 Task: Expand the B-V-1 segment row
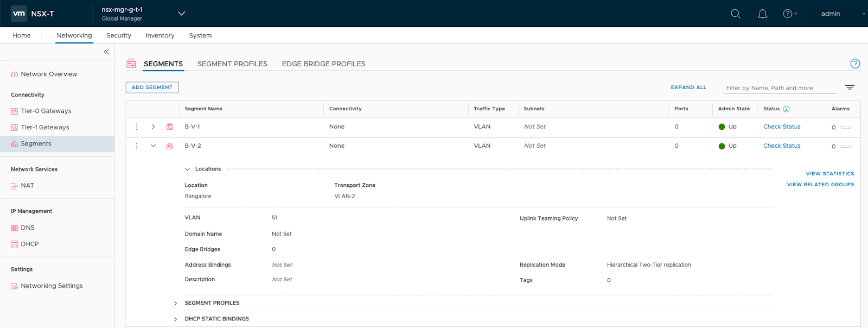click(x=154, y=127)
